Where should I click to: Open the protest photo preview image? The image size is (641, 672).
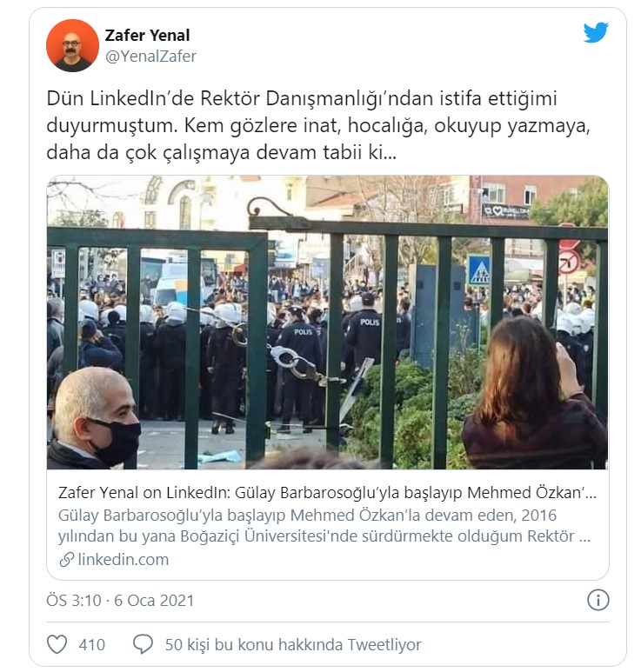pyautogui.click(x=327, y=322)
